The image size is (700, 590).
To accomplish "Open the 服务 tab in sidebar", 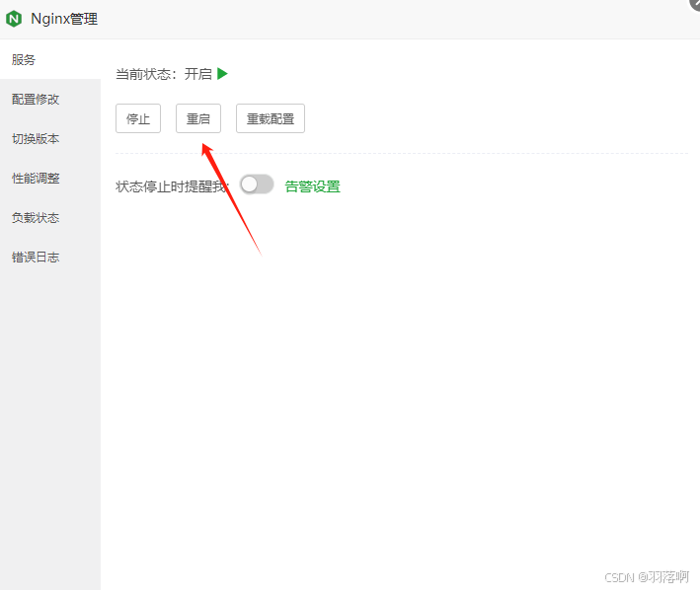I will pos(50,59).
